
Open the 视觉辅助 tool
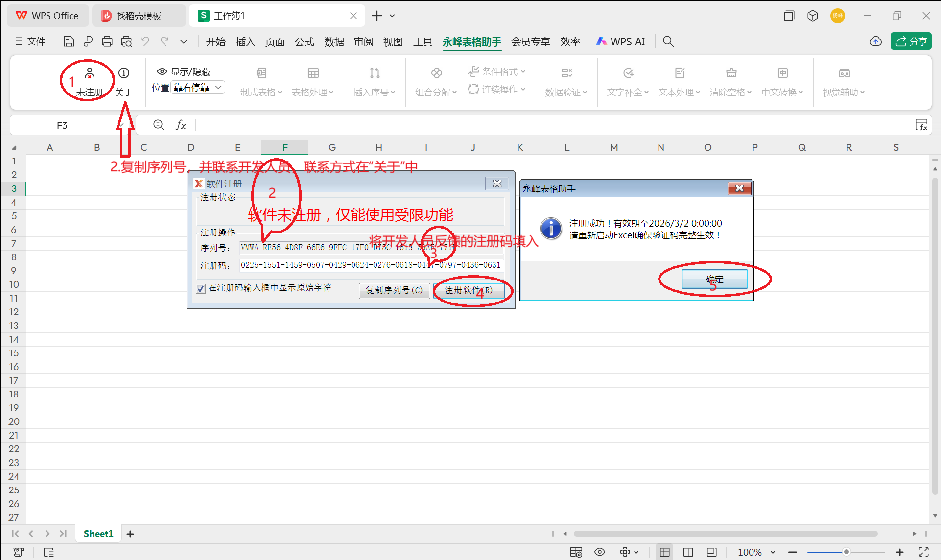pyautogui.click(x=844, y=81)
